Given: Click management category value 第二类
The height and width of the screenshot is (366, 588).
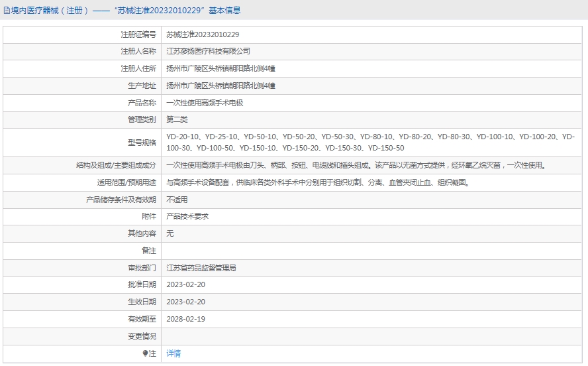Looking at the screenshot, I should 177,120.
